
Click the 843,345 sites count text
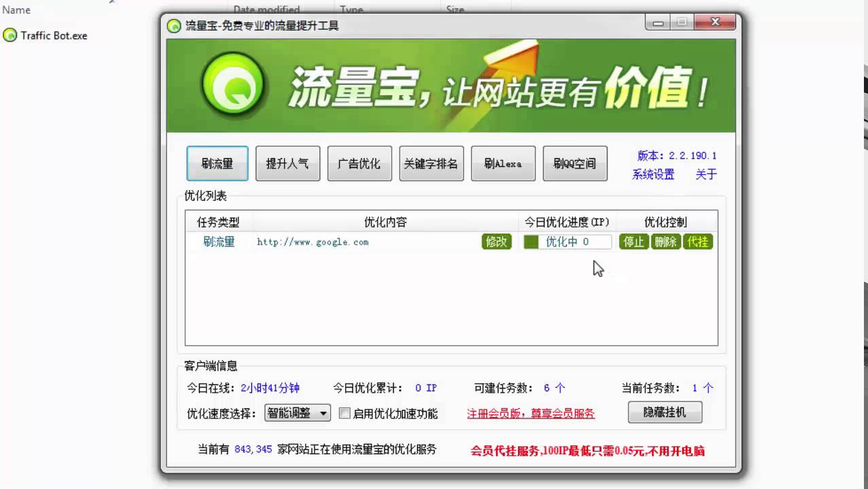point(253,450)
